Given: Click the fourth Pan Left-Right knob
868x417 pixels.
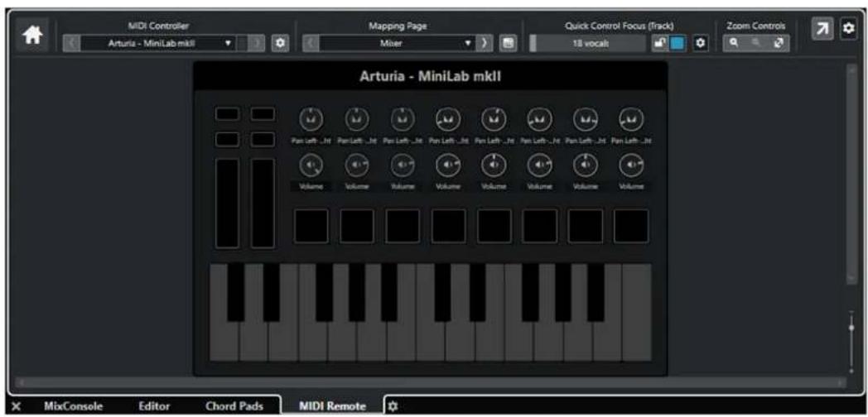Looking at the screenshot, I should 447,119.
